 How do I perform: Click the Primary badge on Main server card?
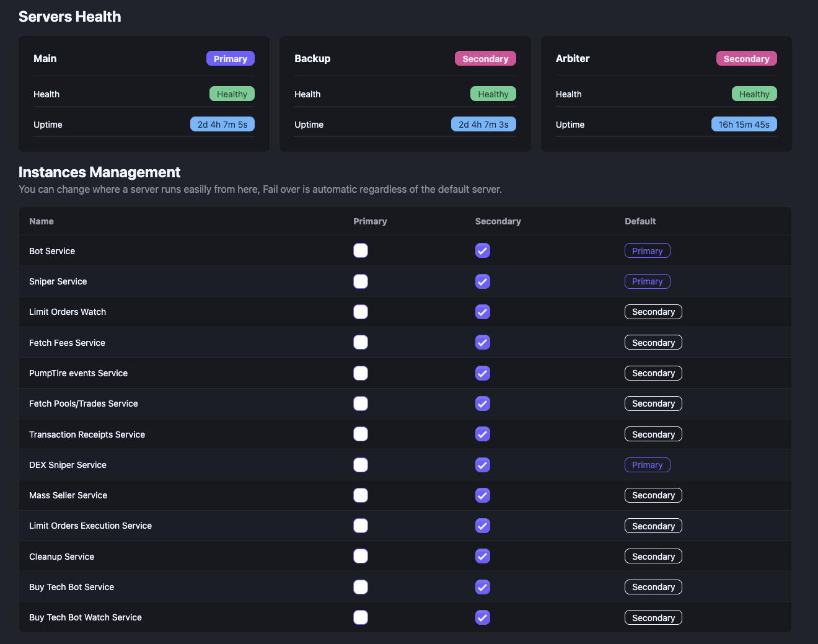(x=231, y=58)
